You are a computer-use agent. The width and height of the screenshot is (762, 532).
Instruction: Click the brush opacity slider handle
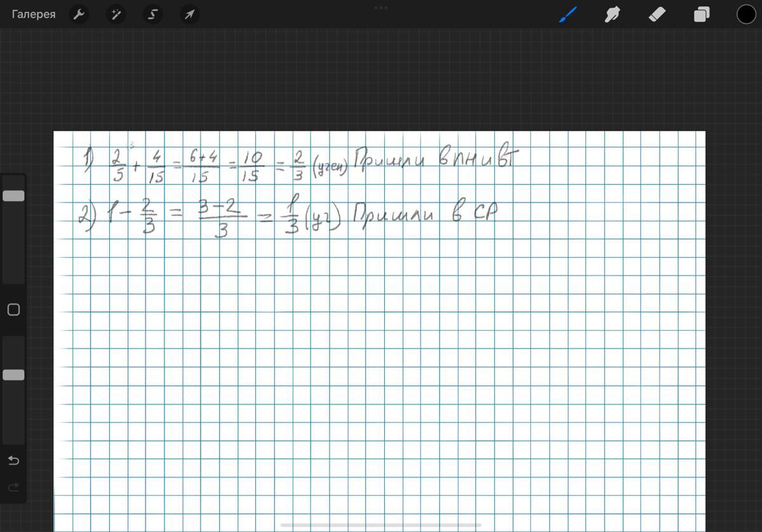(13, 375)
